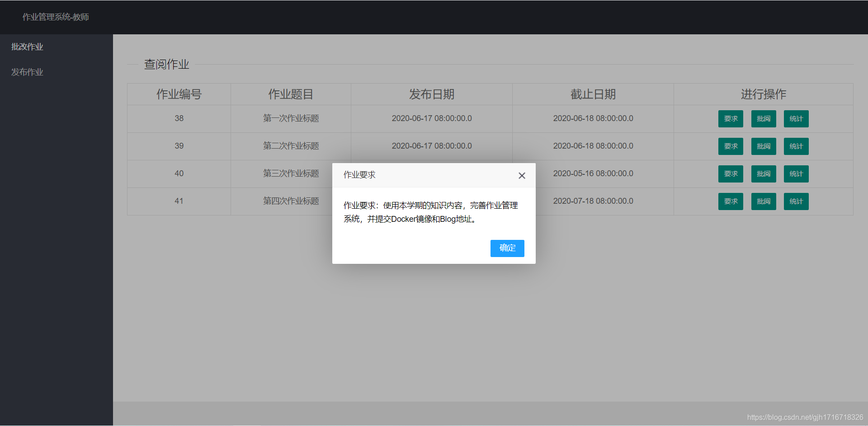The width and height of the screenshot is (868, 426).
Task: Select the 作业编号 column header
Action: point(179,94)
